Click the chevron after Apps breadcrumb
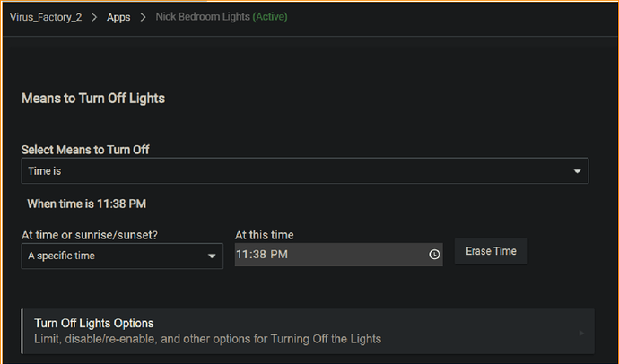 (142, 17)
